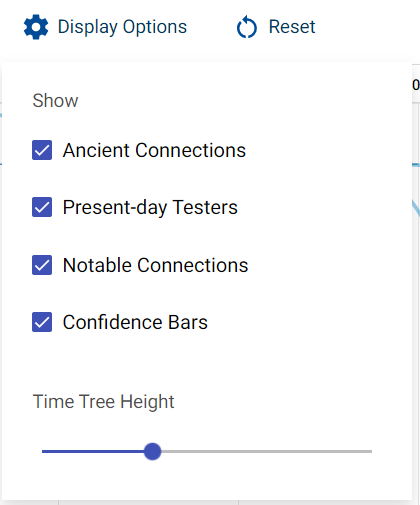Click the Confidence Bars label text

[135, 322]
